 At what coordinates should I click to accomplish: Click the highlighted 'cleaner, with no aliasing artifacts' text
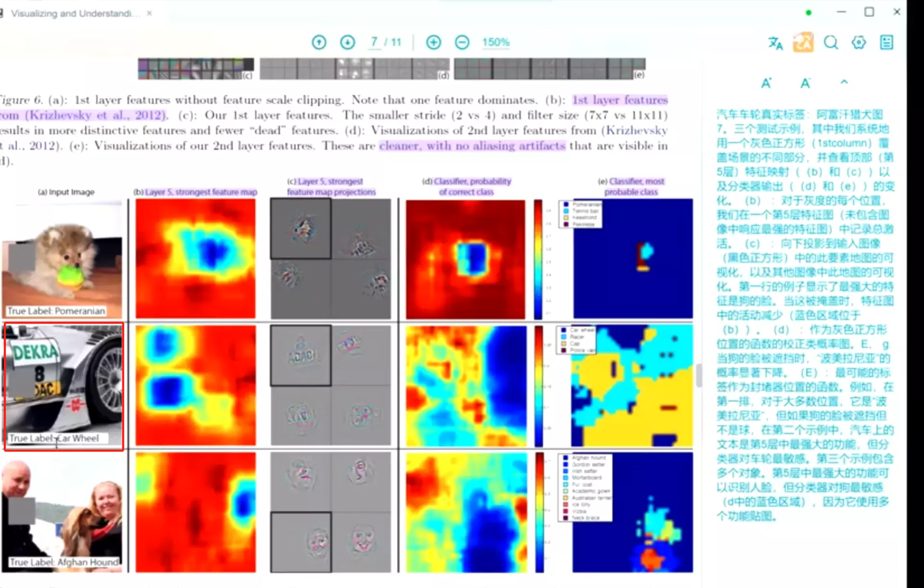click(472, 146)
